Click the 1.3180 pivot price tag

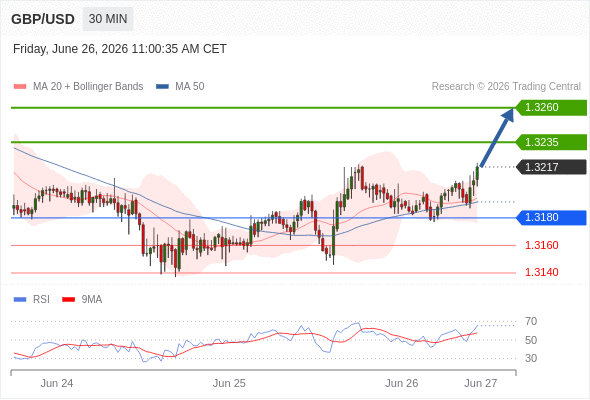click(551, 217)
